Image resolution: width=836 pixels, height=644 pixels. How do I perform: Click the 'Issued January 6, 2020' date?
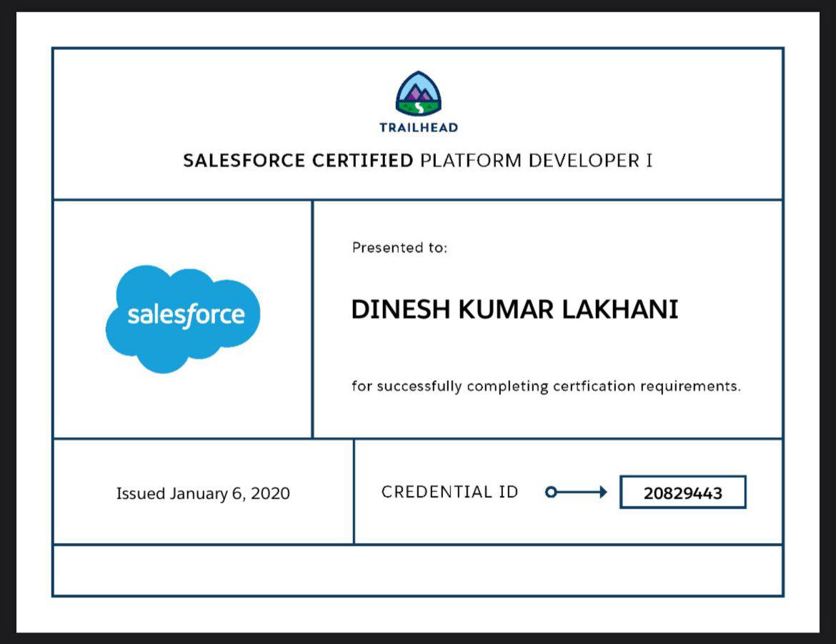(x=203, y=493)
